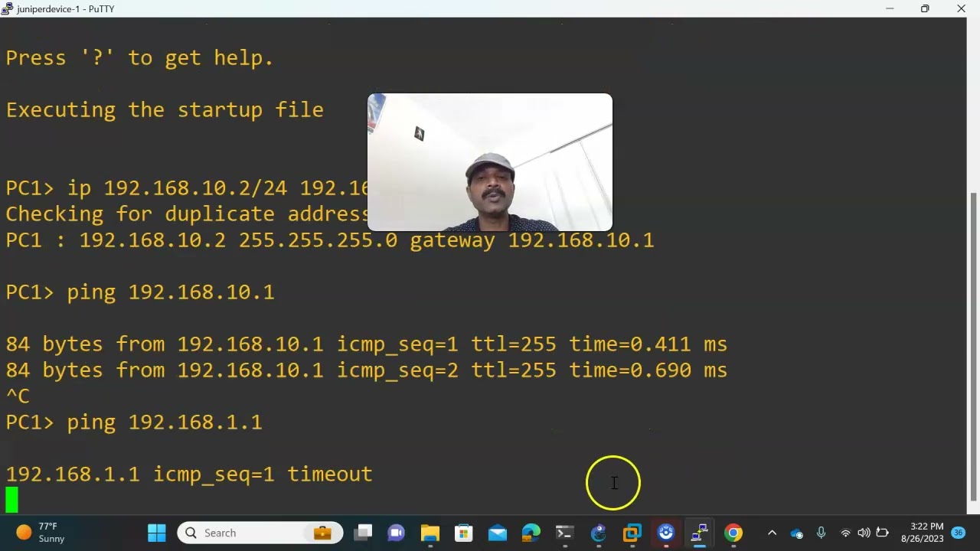980x551 pixels.
Task: Minimize the PuTTY window
Action: click(x=890, y=8)
